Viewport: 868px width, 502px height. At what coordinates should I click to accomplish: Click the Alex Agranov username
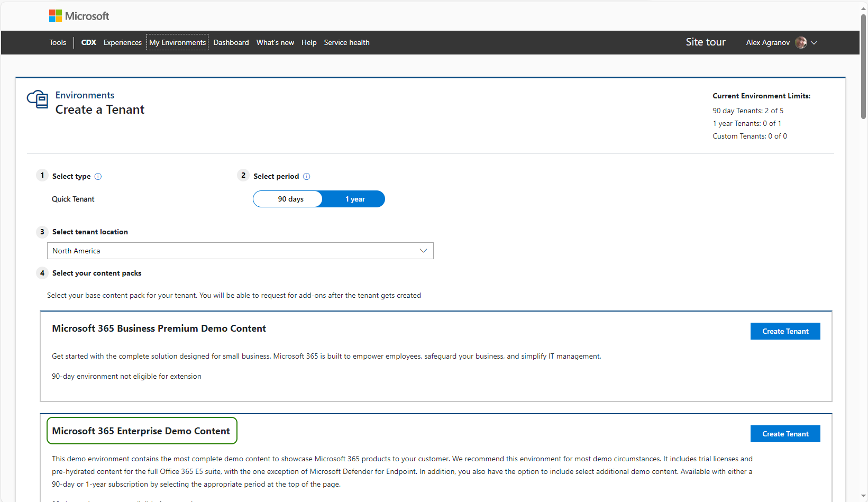768,42
